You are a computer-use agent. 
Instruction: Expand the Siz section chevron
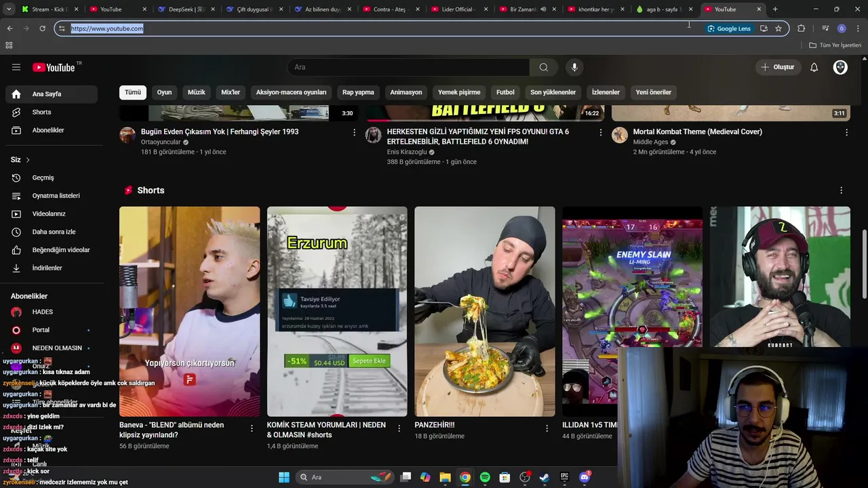28,160
